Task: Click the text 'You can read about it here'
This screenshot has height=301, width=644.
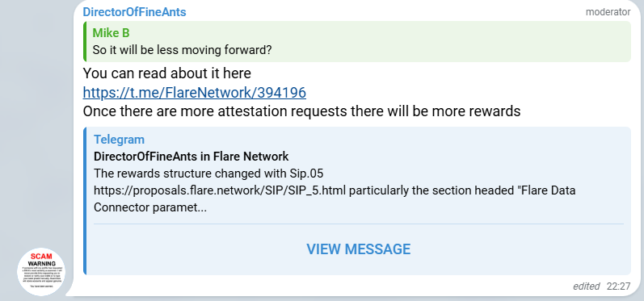Action: coord(166,73)
